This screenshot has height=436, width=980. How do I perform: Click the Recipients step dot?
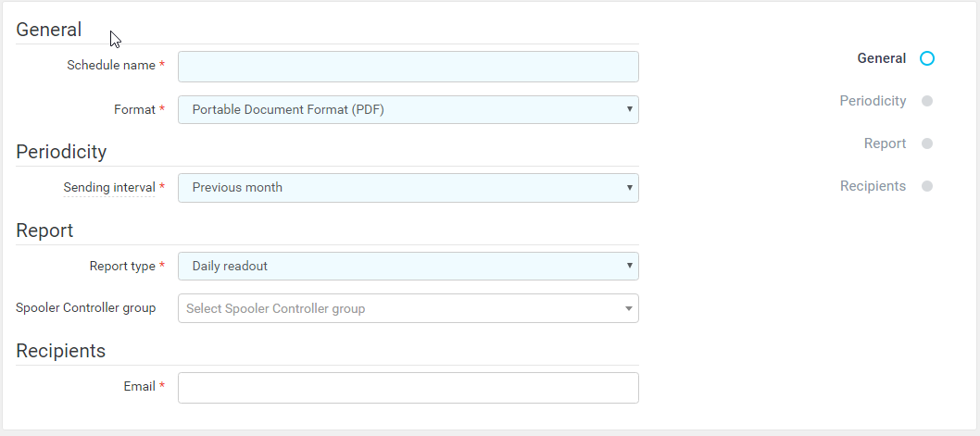tap(927, 186)
